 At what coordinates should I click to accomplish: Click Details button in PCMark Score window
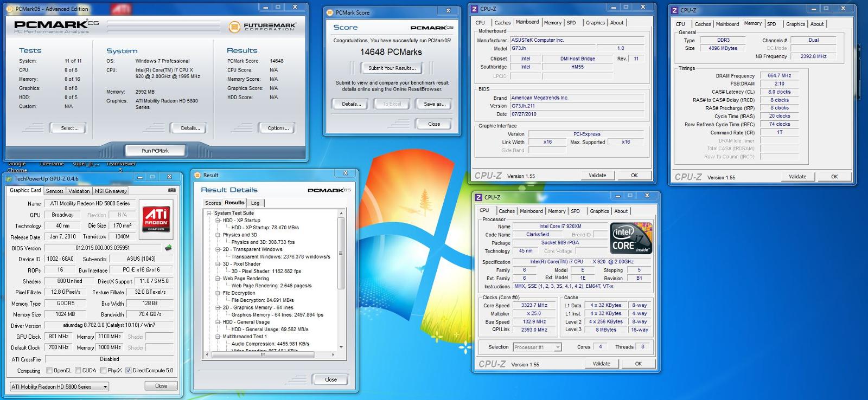point(351,104)
